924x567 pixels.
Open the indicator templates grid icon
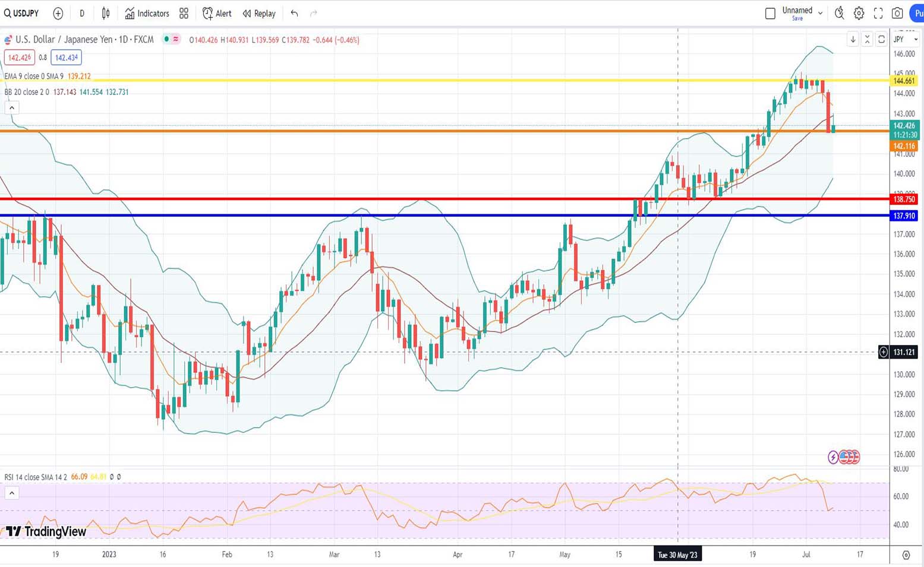tap(184, 13)
